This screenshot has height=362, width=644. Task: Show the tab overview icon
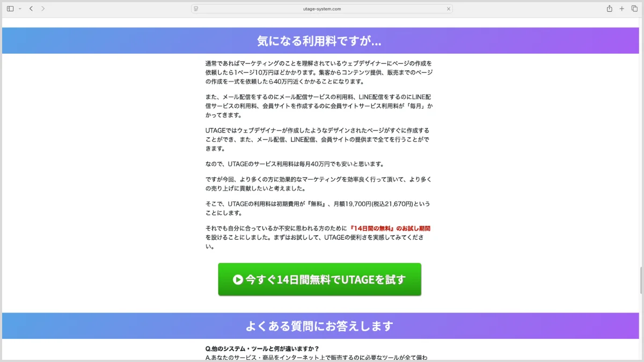634,9
